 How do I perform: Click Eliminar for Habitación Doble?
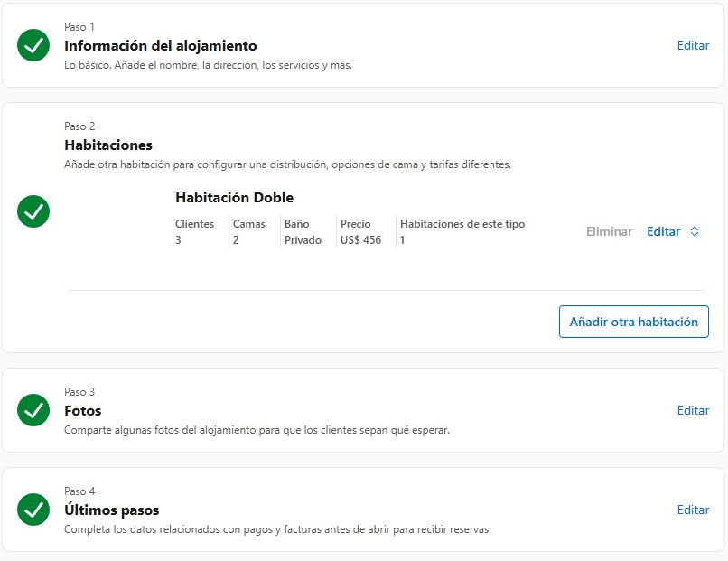(x=609, y=231)
